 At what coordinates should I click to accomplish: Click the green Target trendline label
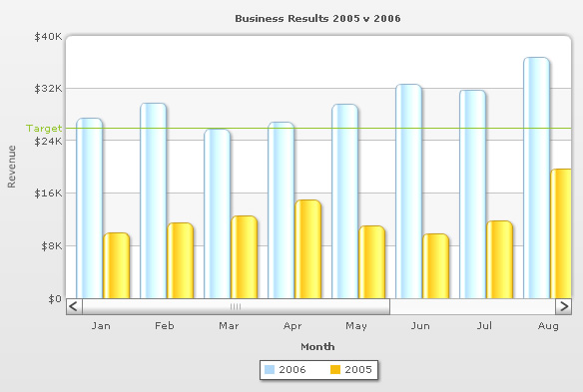pyautogui.click(x=44, y=129)
